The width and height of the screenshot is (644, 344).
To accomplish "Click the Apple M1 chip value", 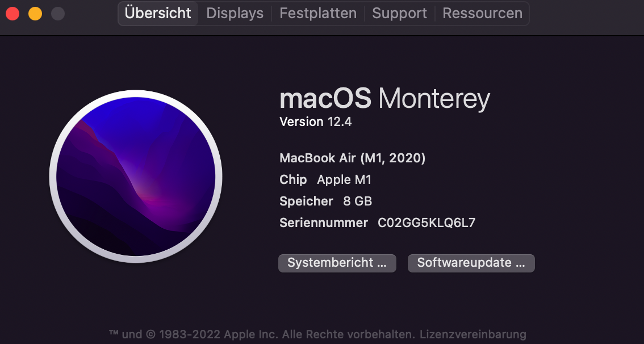I will (344, 180).
